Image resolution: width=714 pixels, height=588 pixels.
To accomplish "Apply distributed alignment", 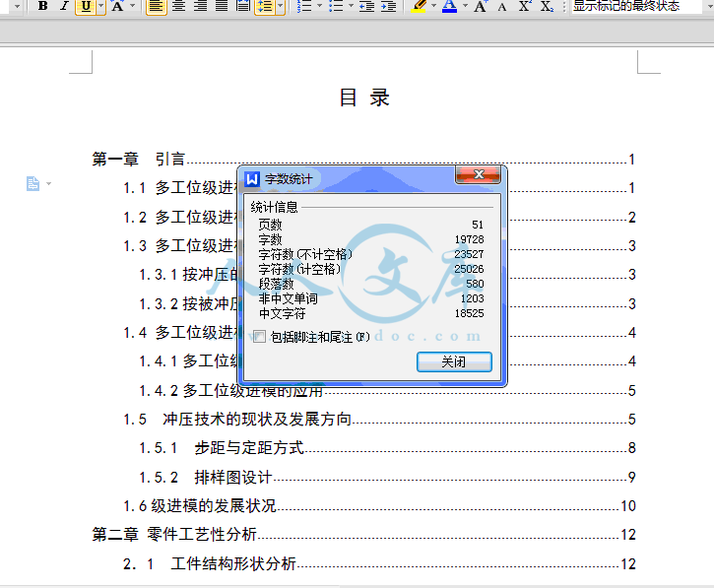I will [x=242, y=6].
